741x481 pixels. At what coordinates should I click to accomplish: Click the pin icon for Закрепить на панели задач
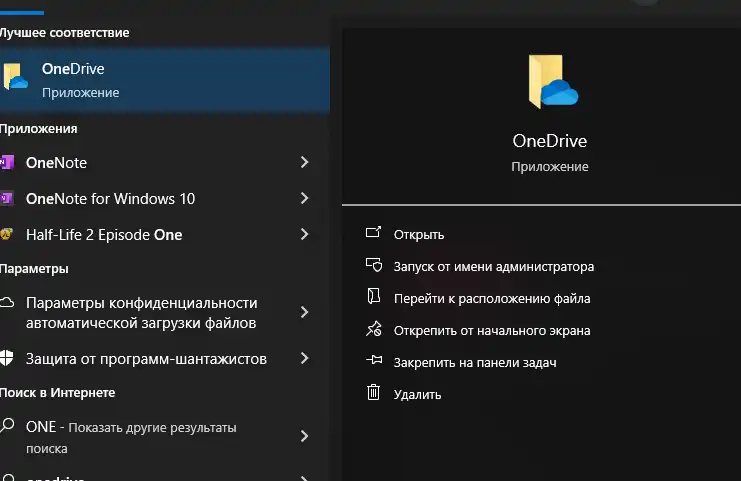click(x=374, y=361)
